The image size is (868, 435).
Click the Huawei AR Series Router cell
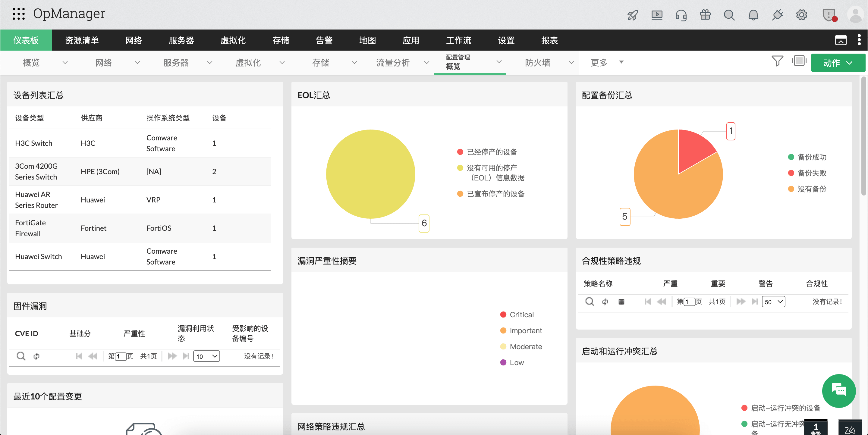click(36, 200)
